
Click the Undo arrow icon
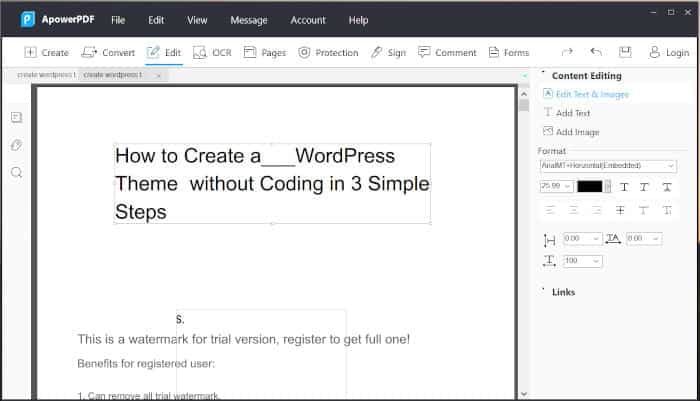click(596, 52)
